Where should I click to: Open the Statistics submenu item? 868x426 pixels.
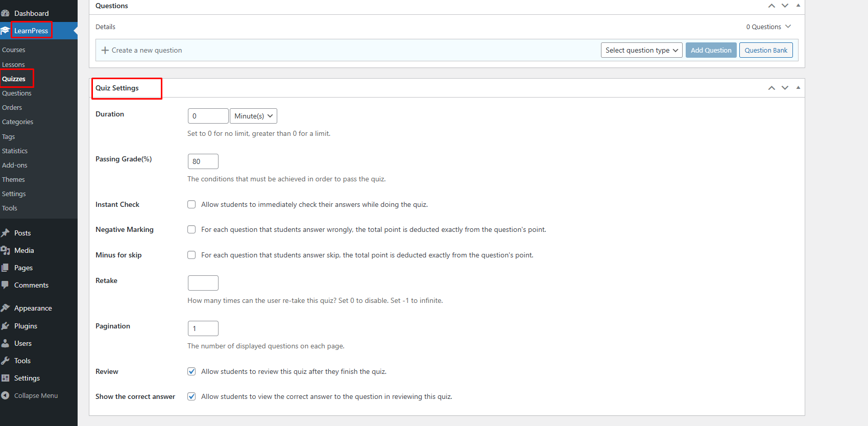(x=15, y=151)
